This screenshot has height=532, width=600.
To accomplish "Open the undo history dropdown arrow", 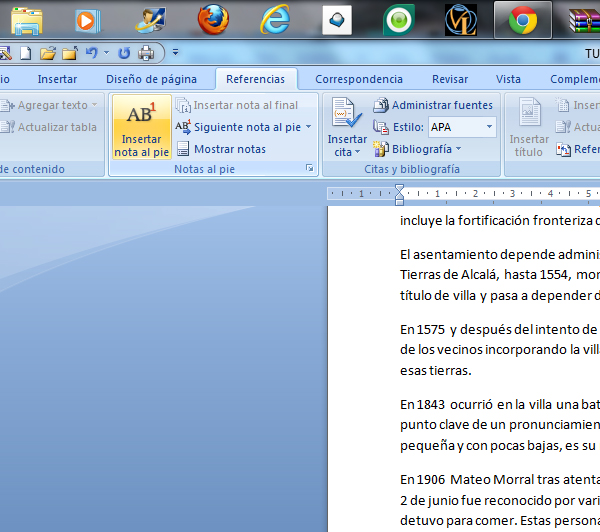I will pos(106,52).
